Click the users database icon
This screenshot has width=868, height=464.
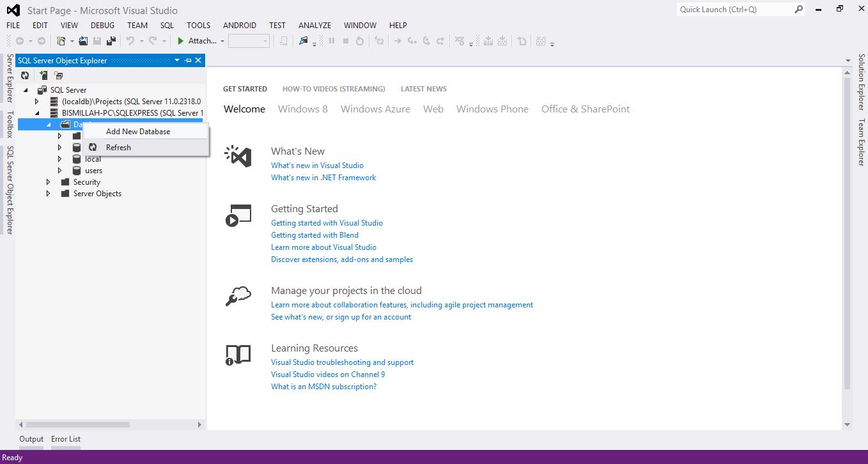(x=77, y=171)
